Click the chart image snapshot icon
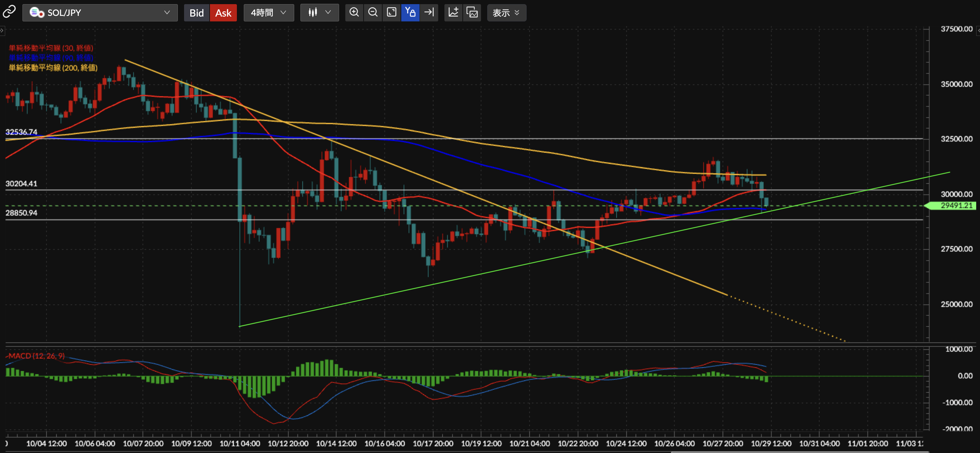This screenshot has height=453, width=980. (x=472, y=12)
